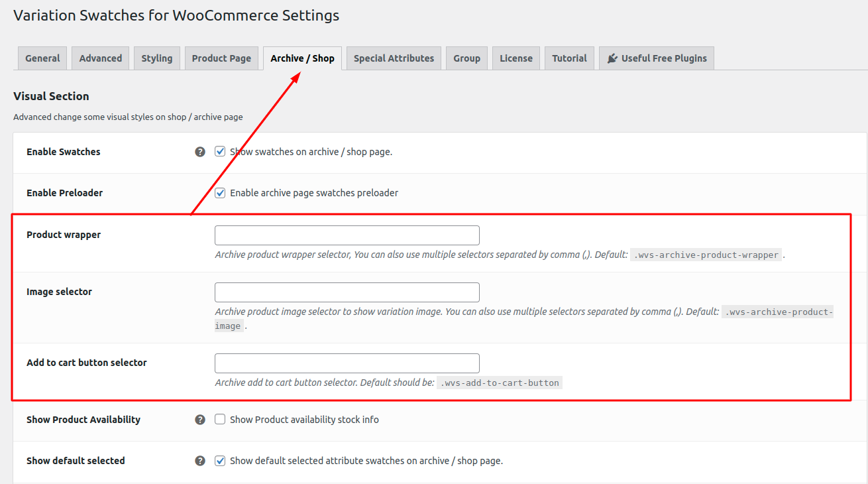Click help icon beside Show Product Availability
Screen dimensions: 868x484
click(200, 420)
